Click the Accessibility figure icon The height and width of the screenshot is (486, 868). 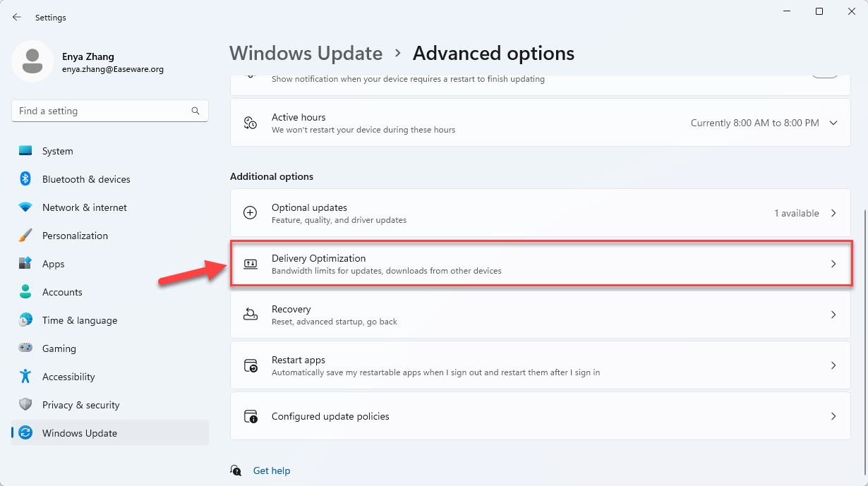(25, 377)
